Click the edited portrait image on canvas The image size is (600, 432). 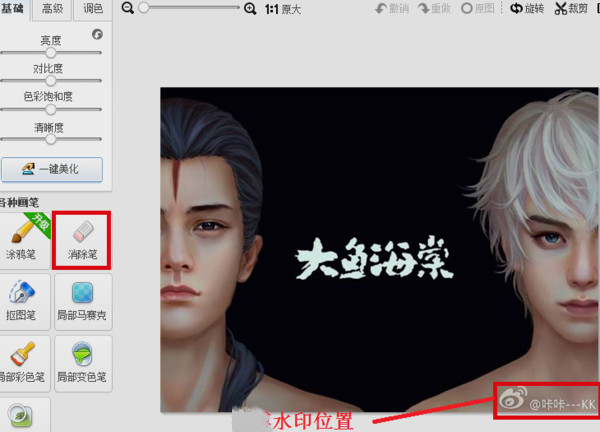point(380,249)
